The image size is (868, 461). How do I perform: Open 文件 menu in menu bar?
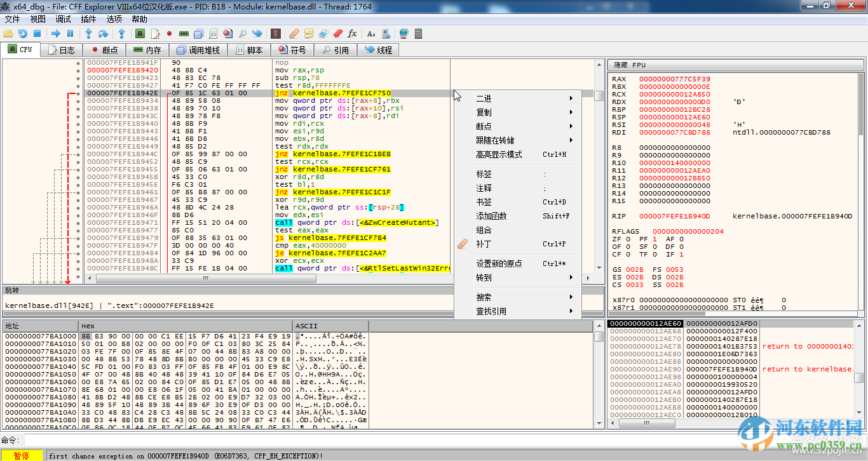(13, 19)
